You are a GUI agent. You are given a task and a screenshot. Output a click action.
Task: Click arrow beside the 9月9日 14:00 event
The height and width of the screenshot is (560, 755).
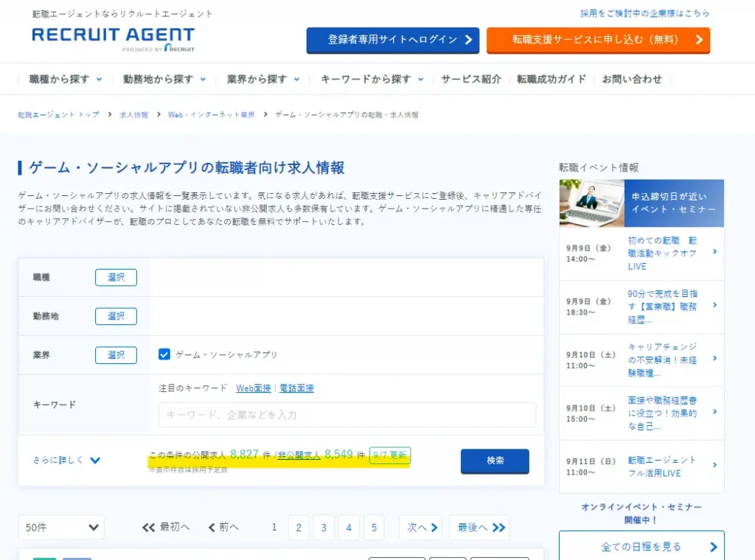[714, 251]
